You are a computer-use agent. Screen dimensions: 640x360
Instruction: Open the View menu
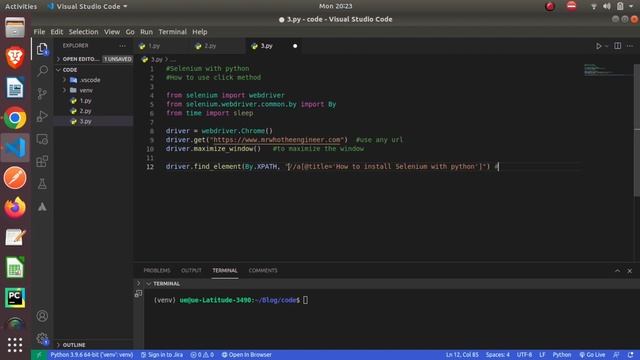[111, 32]
